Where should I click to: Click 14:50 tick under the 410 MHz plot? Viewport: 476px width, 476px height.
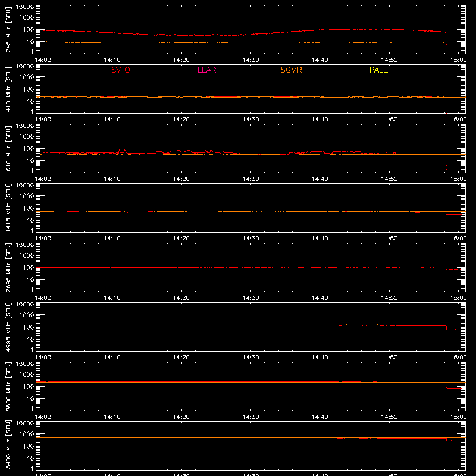pos(389,120)
